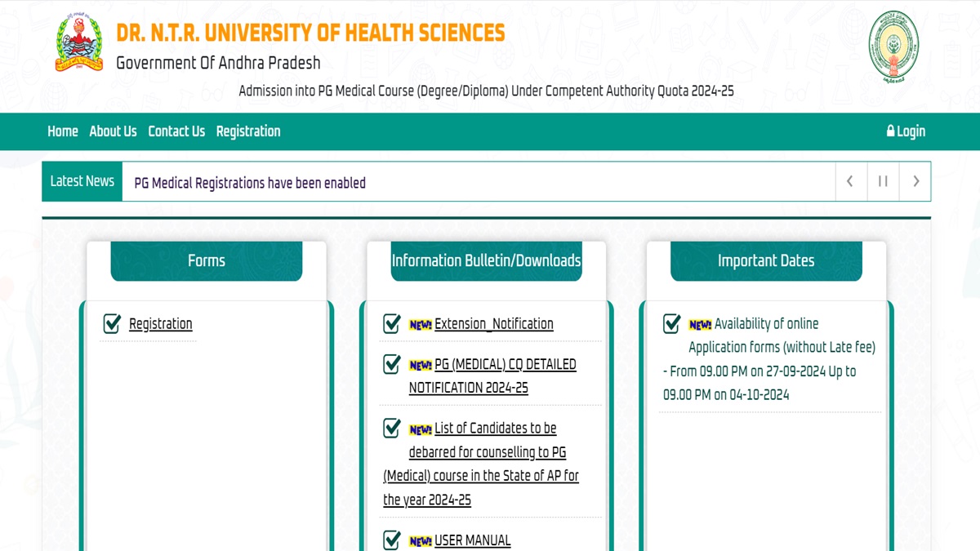Click checkmark icon beside Extension_Notification
The height and width of the screenshot is (551, 980).
click(x=392, y=324)
